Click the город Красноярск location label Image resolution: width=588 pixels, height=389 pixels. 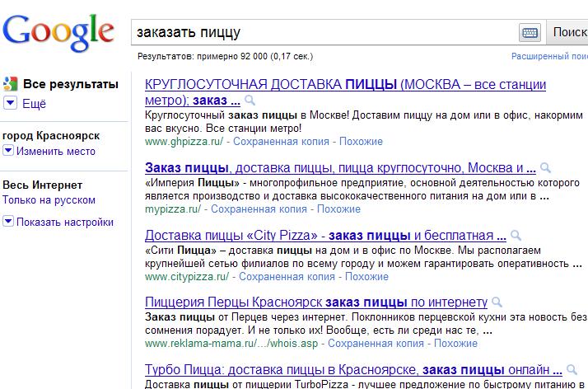click(x=51, y=136)
